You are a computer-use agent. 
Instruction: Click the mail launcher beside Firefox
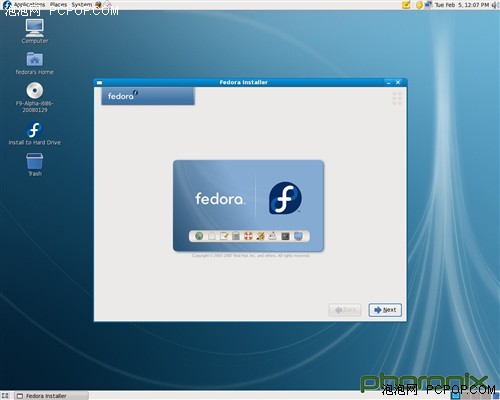pyautogui.click(x=108, y=5)
